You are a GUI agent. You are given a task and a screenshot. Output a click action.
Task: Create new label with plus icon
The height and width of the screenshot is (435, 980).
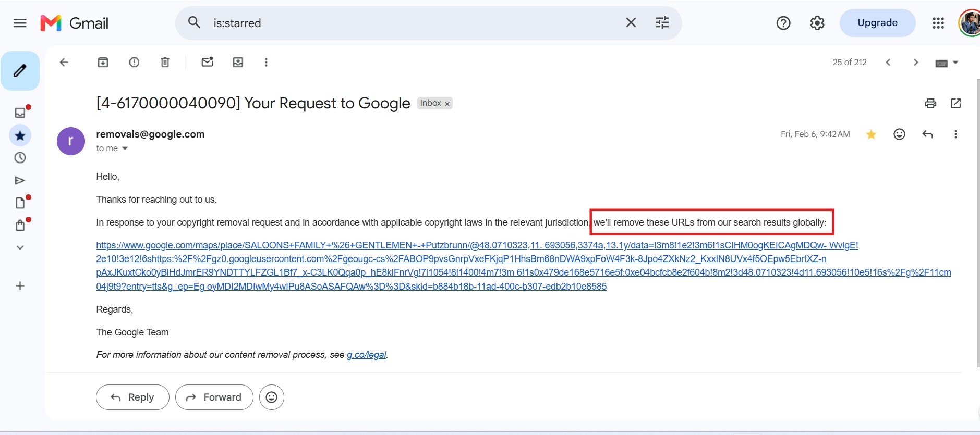[20, 285]
